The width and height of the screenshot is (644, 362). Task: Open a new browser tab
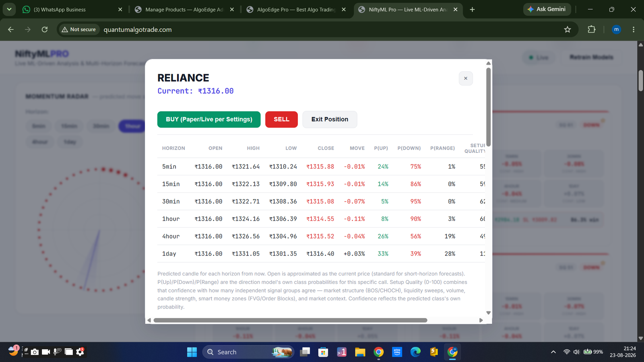(472, 10)
